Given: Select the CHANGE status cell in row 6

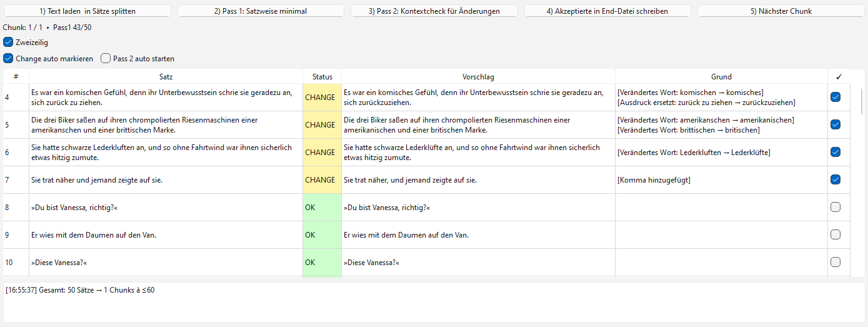Looking at the screenshot, I should tap(322, 153).
